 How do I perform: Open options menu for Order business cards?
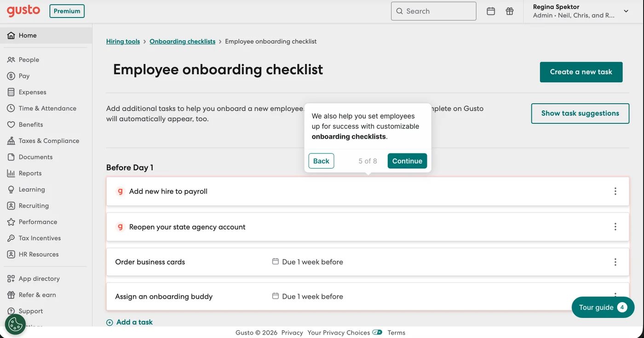click(x=615, y=262)
